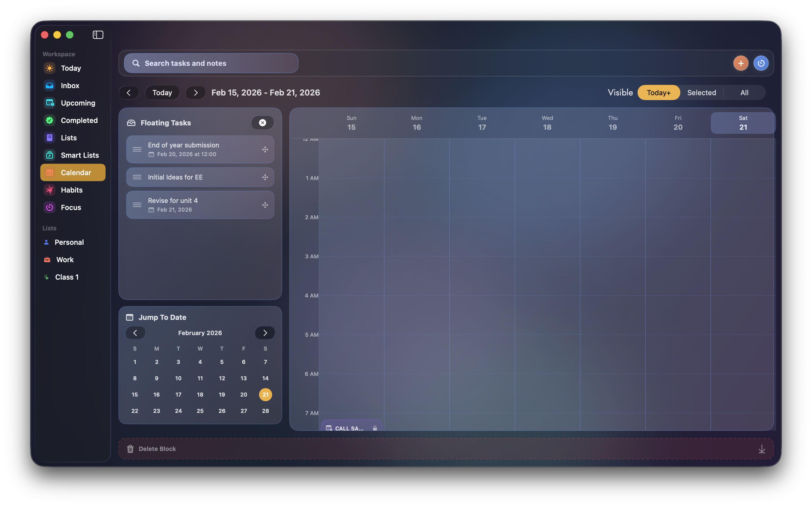812x507 pixels.
Task: Click the February 2026 month label
Action: (x=200, y=333)
